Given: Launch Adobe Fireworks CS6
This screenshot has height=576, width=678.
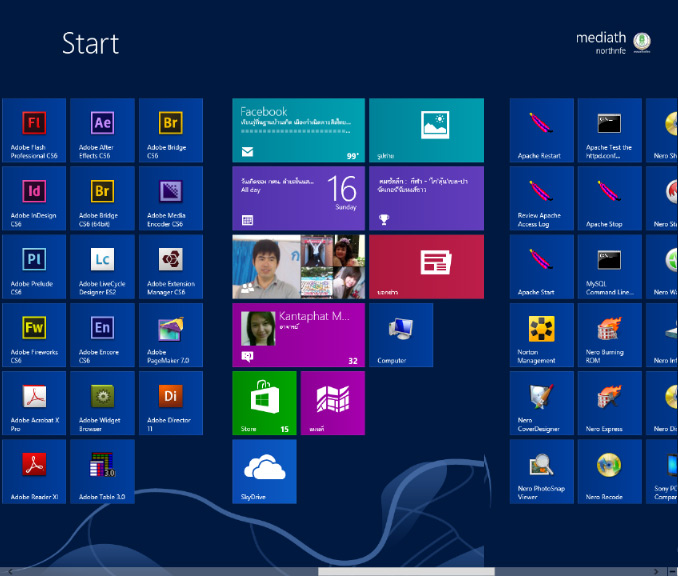Looking at the screenshot, I should point(34,335).
